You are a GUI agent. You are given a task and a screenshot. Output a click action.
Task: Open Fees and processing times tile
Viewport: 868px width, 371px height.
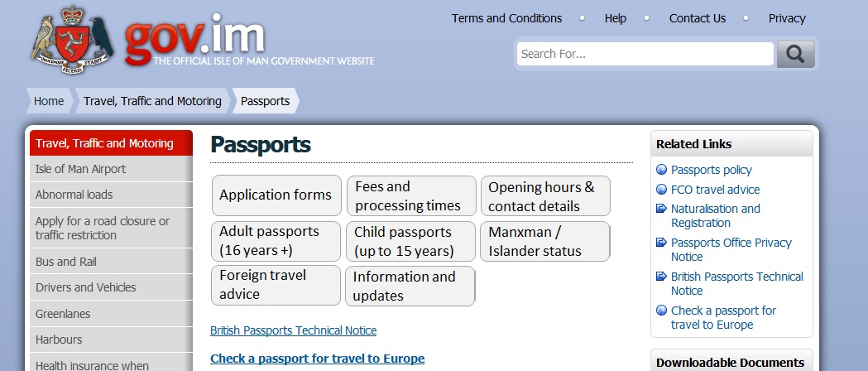click(410, 196)
